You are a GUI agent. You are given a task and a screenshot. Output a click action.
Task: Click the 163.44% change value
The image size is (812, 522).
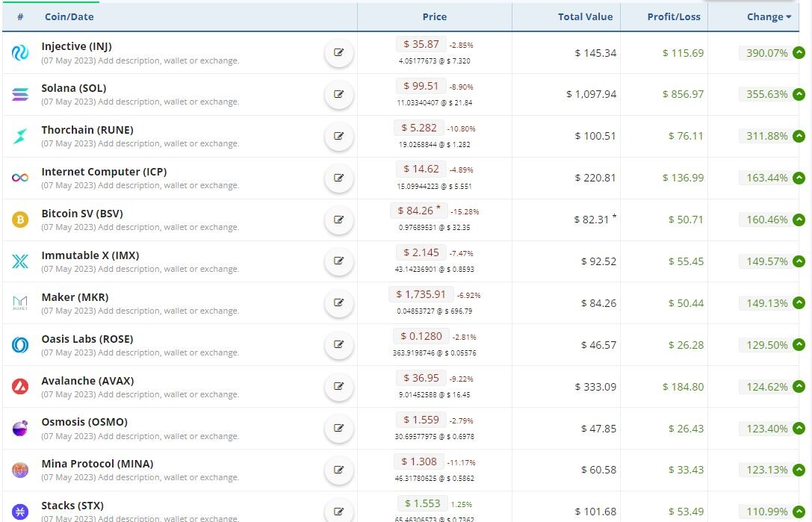(x=766, y=178)
